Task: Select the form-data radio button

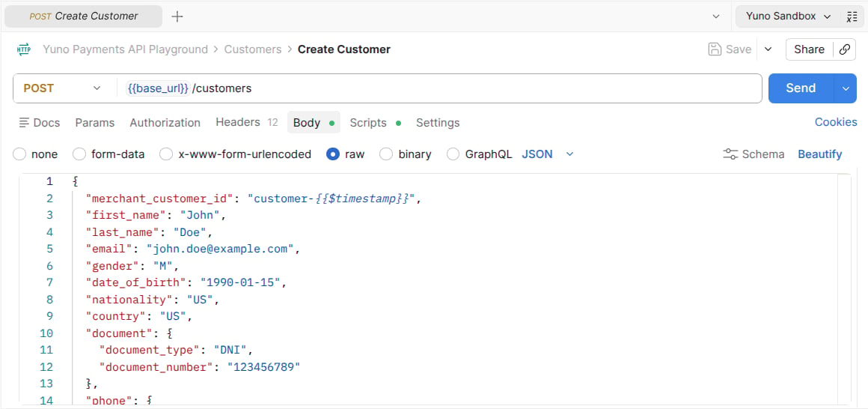Action: tap(79, 154)
